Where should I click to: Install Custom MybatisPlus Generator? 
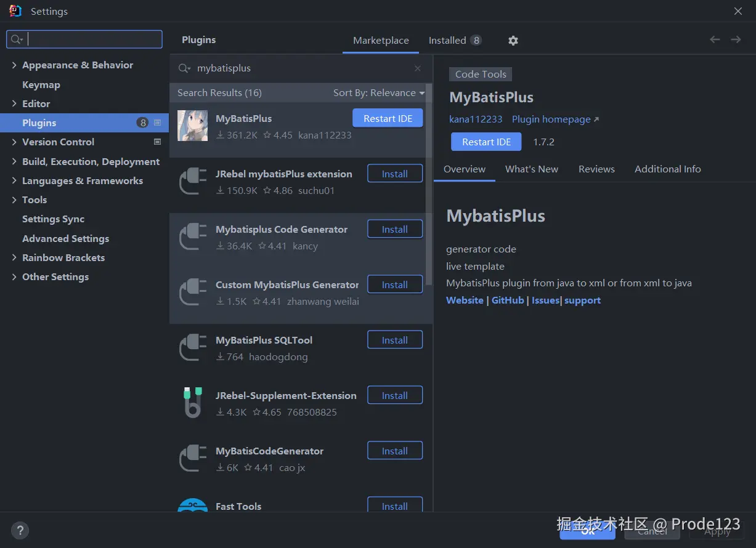click(x=395, y=284)
